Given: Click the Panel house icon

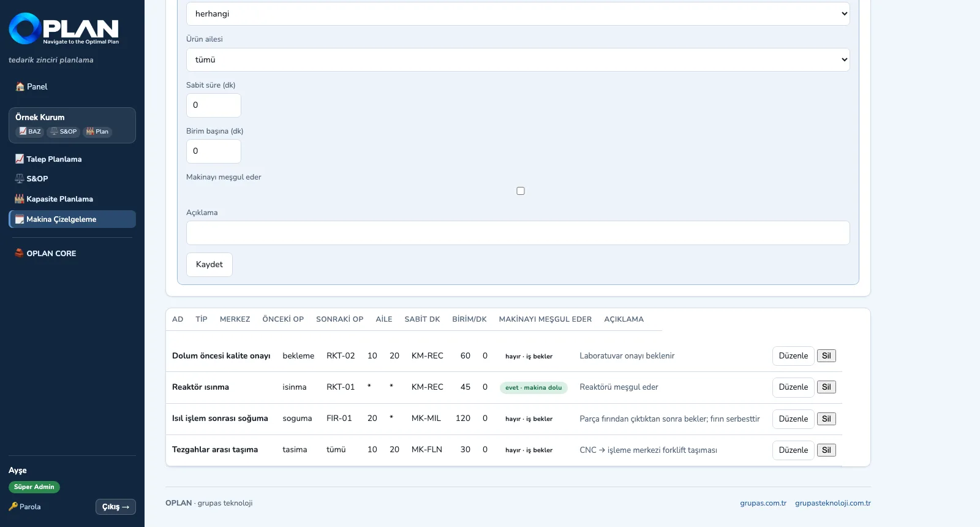Looking at the screenshot, I should pyautogui.click(x=20, y=87).
